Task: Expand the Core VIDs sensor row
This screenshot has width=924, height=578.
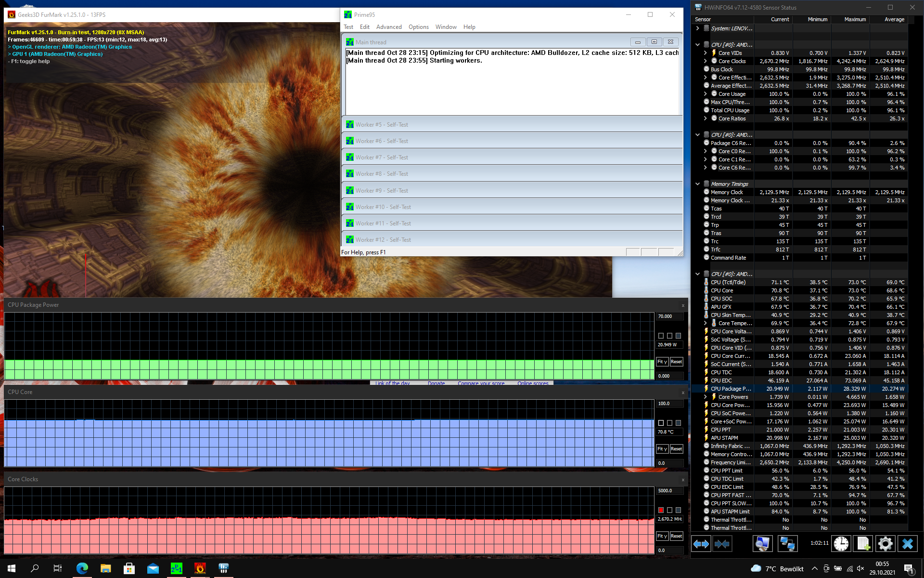Action: [x=706, y=53]
